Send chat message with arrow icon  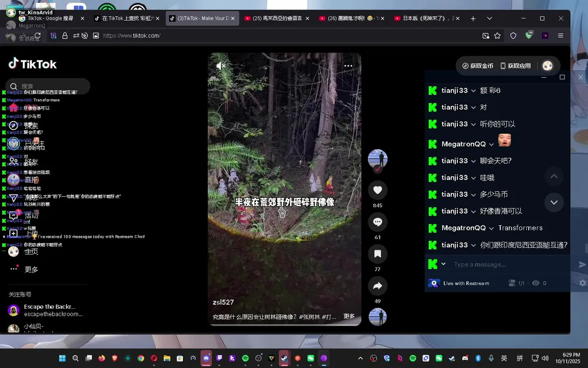582,264
